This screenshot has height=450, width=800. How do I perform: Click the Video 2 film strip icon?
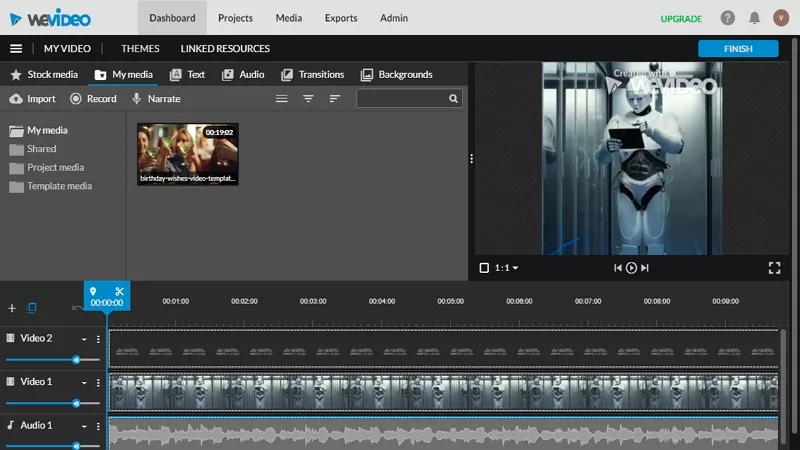tap(10, 338)
